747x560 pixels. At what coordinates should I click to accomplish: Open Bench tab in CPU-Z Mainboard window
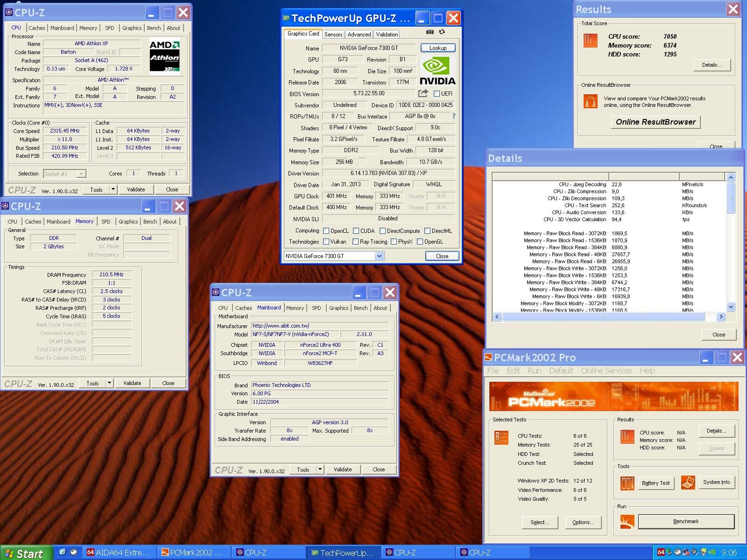click(360, 308)
